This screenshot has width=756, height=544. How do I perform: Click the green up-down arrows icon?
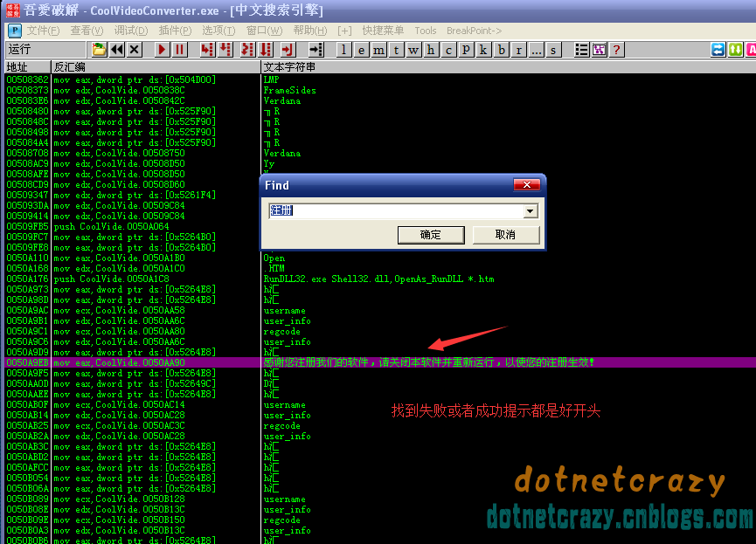click(736, 50)
